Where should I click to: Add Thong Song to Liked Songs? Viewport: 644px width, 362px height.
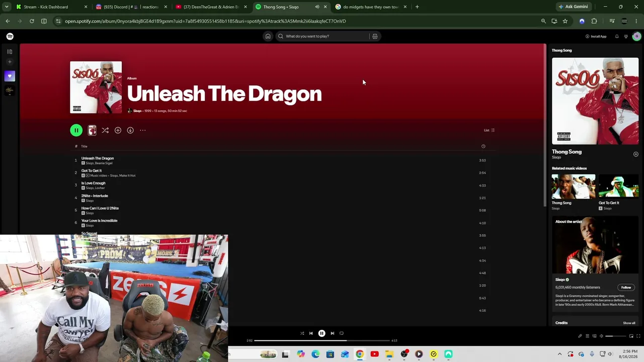tap(635, 154)
